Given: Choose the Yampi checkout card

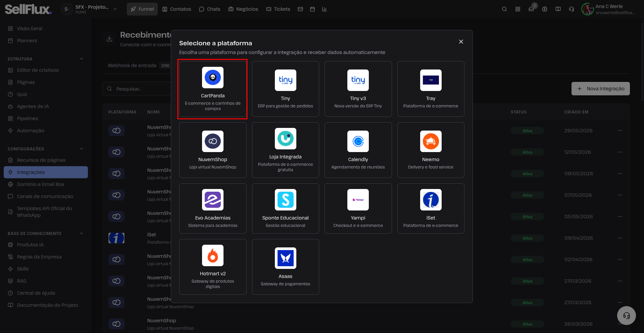Looking at the screenshot, I should click(358, 208).
